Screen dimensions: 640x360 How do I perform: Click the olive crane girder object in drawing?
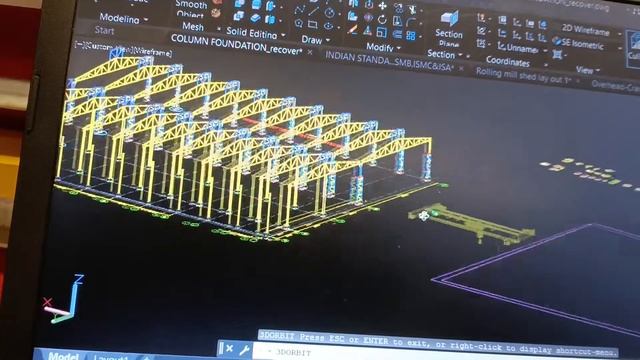[x=473, y=224]
